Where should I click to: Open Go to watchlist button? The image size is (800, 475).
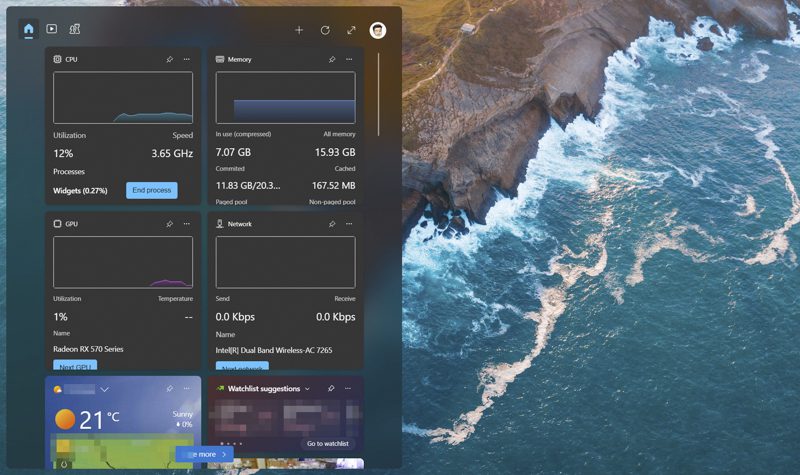(x=328, y=443)
